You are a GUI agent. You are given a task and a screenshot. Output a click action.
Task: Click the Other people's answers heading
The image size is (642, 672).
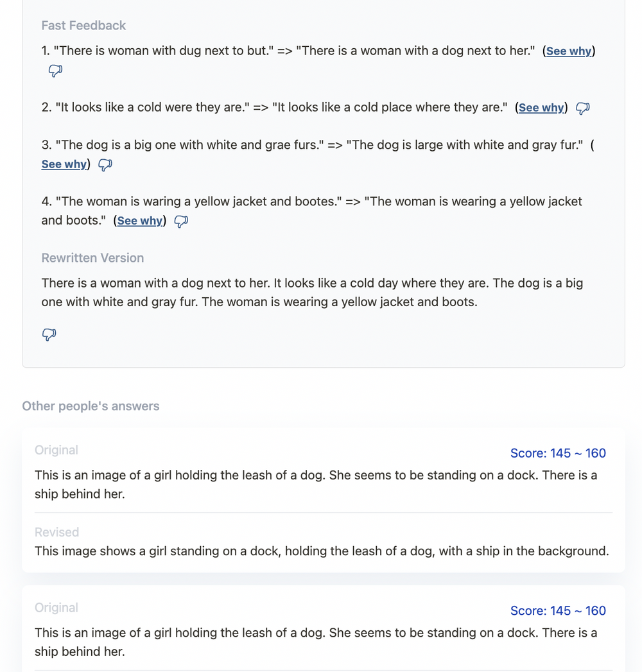[x=91, y=406]
